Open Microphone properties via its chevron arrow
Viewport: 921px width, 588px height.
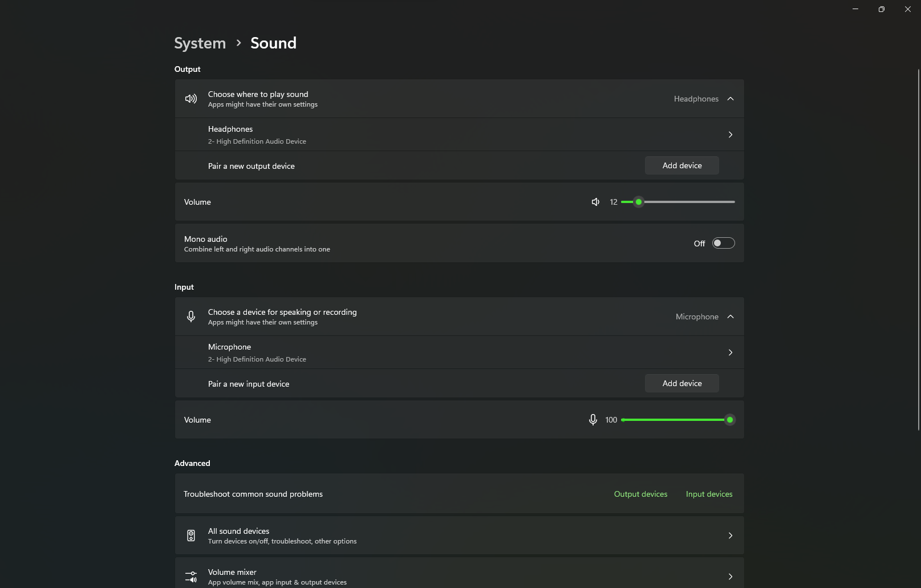click(730, 352)
